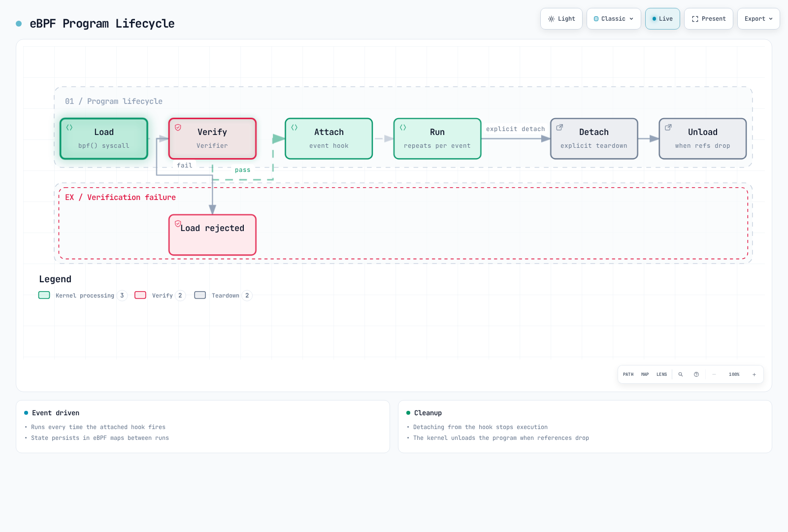Click the code icon on Run node
788x532 pixels.
click(403, 127)
